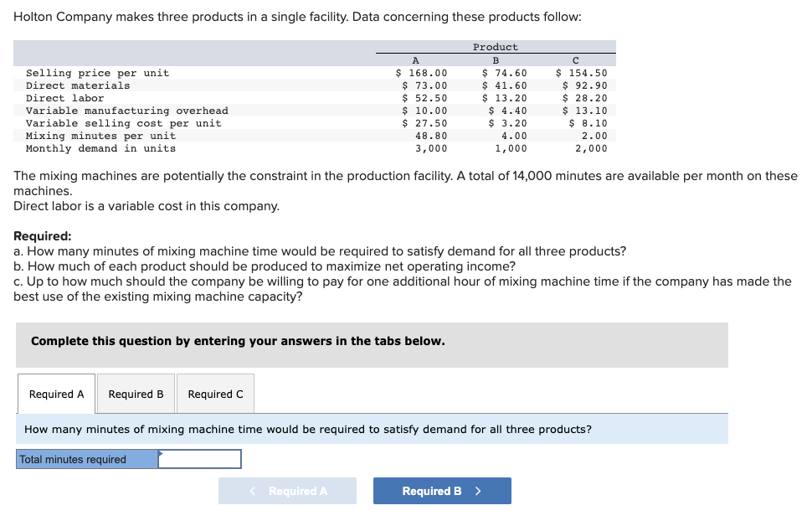Click the "Direct labor" row label
The width and height of the screenshot is (812, 526).
point(65,98)
